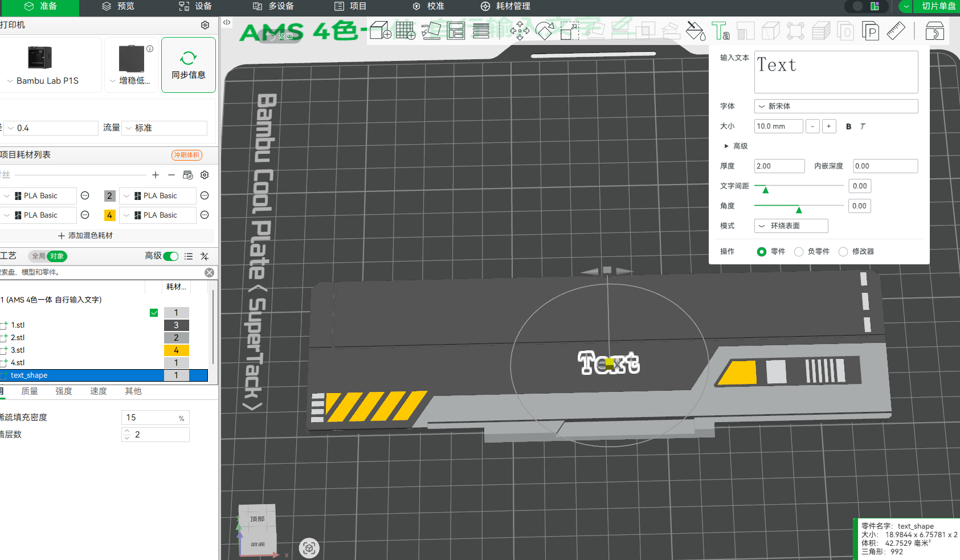Click the Auto orient toolbar icon
960x560 pixels.
tap(431, 30)
